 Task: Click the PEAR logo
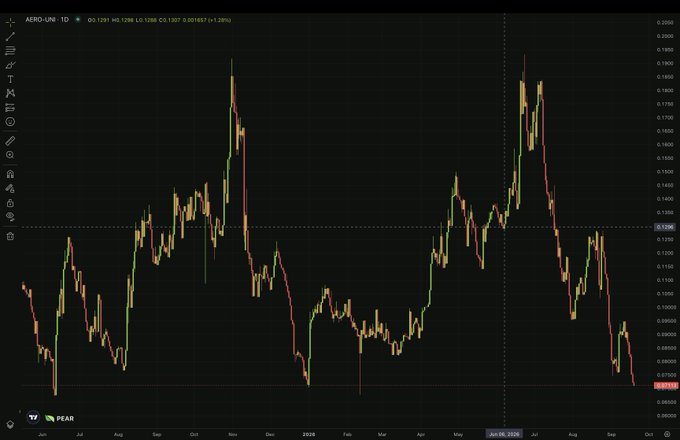pos(59,418)
